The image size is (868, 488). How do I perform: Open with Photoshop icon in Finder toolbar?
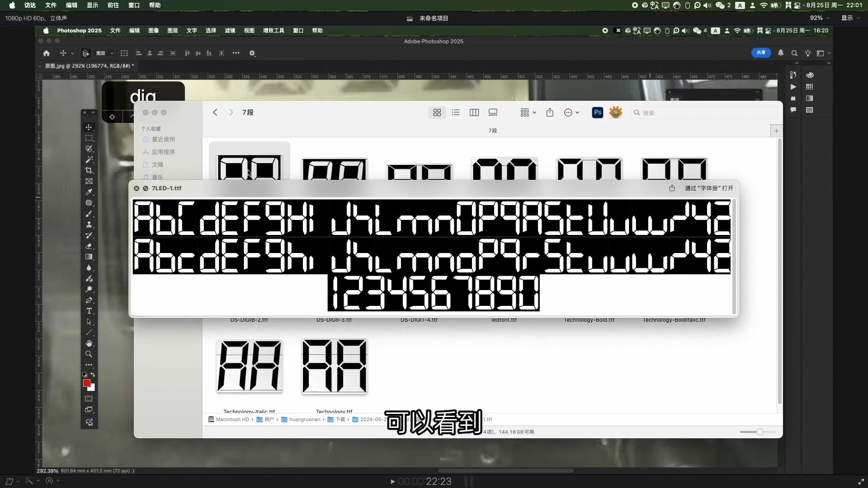pyautogui.click(x=597, y=113)
